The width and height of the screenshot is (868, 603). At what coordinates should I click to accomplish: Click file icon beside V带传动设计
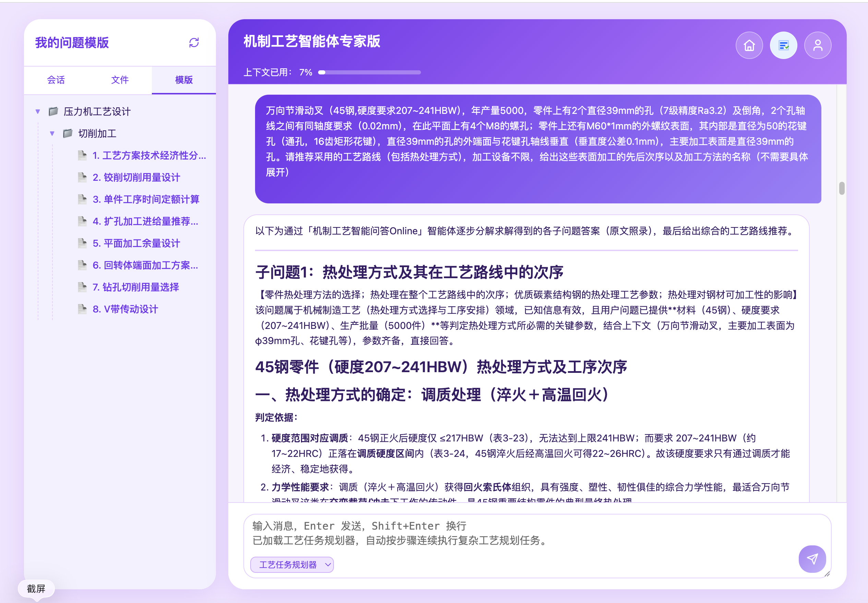tap(82, 309)
